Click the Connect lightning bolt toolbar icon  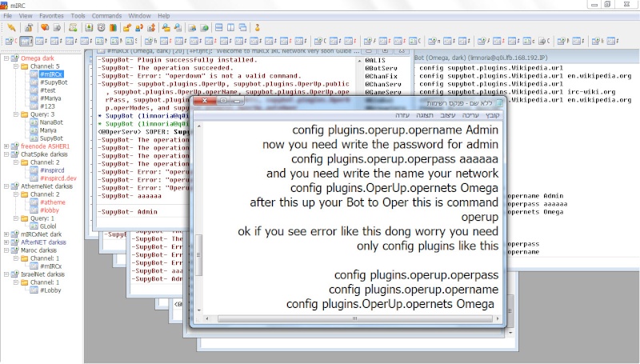click(11, 28)
